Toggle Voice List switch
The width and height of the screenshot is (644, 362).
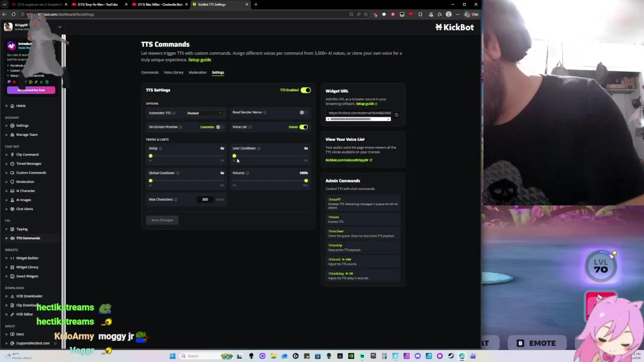[303, 127]
